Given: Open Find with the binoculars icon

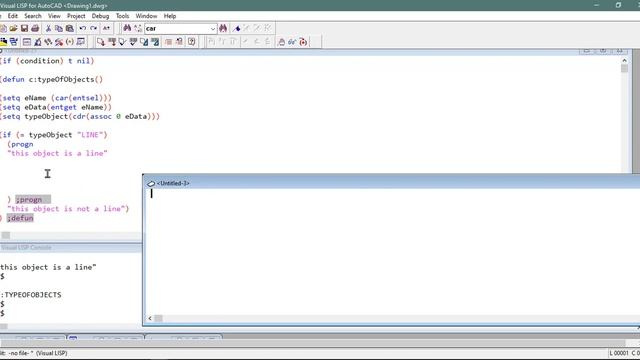Looking at the screenshot, I should click(127, 28).
